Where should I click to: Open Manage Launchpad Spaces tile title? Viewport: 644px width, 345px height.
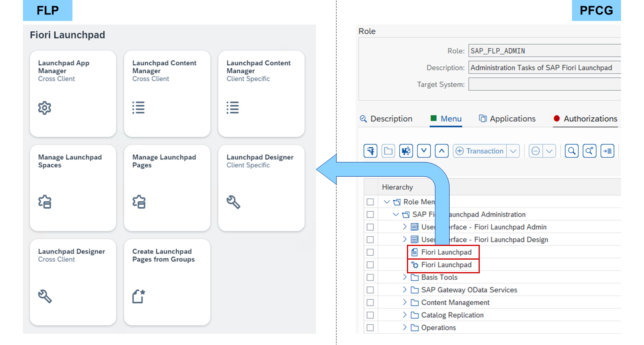pyautogui.click(x=70, y=161)
